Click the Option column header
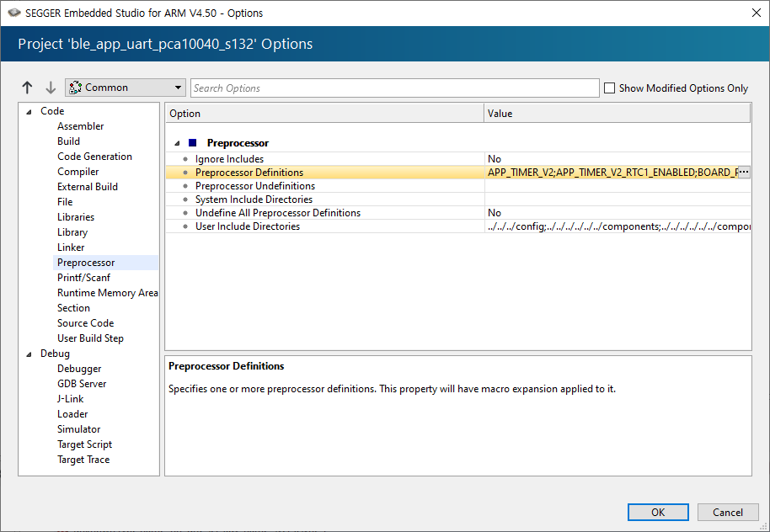 point(324,114)
